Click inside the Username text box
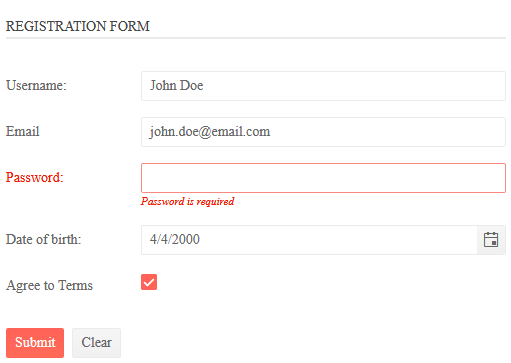The width and height of the screenshot is (511, 363). click(x=323, y=86)
